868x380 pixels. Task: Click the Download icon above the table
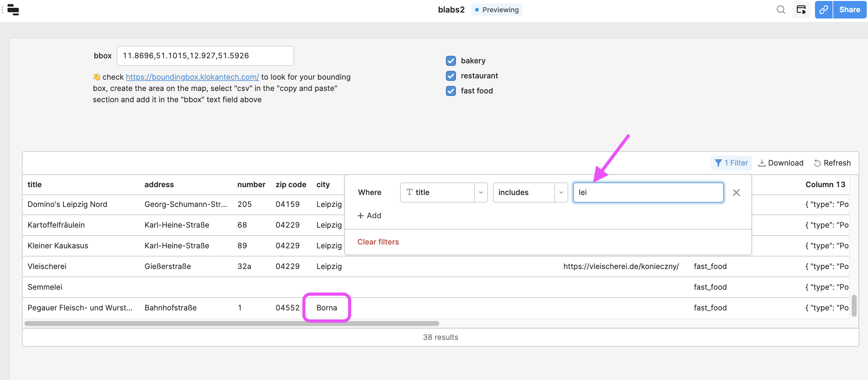[763, 163]
